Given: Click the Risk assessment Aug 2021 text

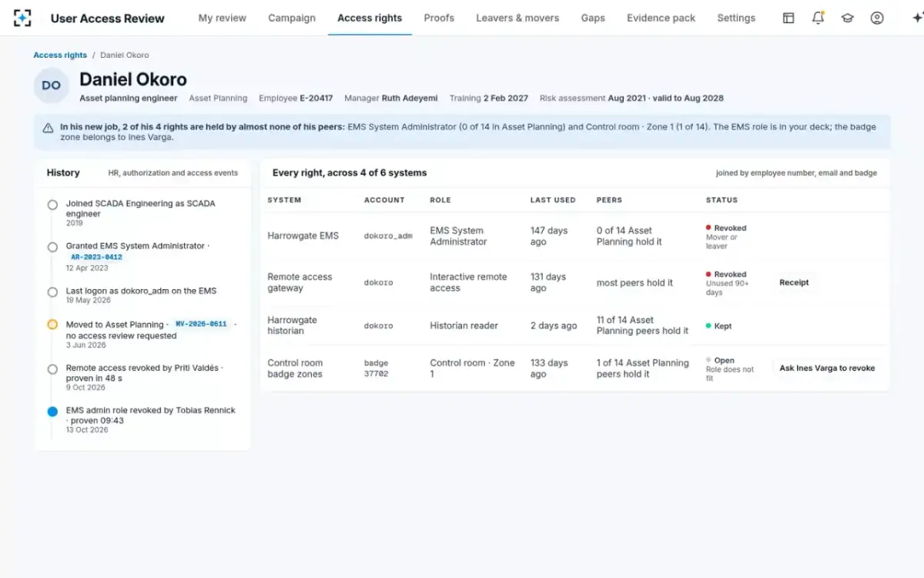Looking at the screenshot, I should (x=631, y=98).
